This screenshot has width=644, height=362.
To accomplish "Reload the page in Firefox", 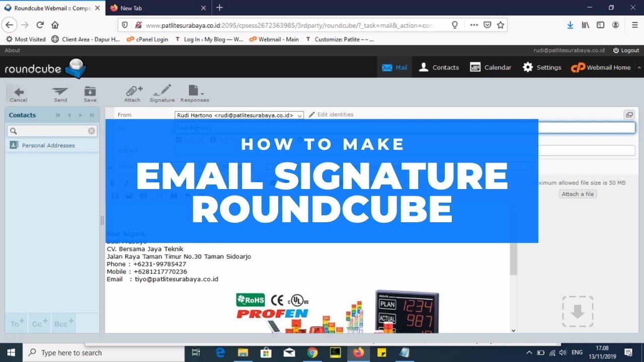I will [x=40, y=25].
